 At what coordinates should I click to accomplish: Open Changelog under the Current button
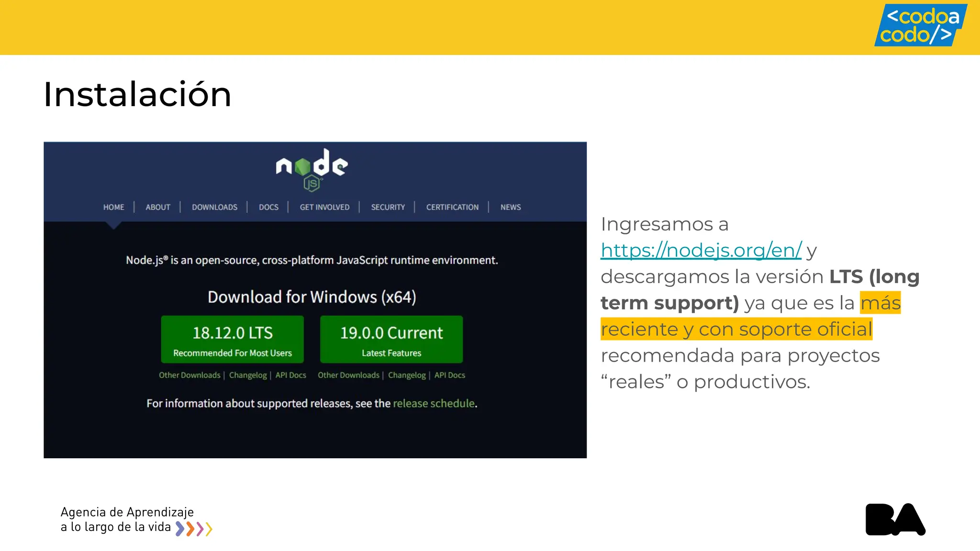click(x=407, y=375)
